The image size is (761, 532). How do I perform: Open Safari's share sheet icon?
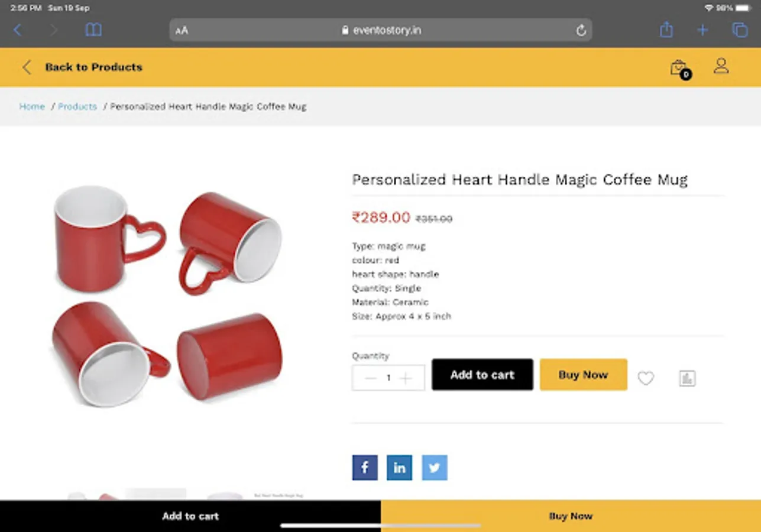coord(666,30)
